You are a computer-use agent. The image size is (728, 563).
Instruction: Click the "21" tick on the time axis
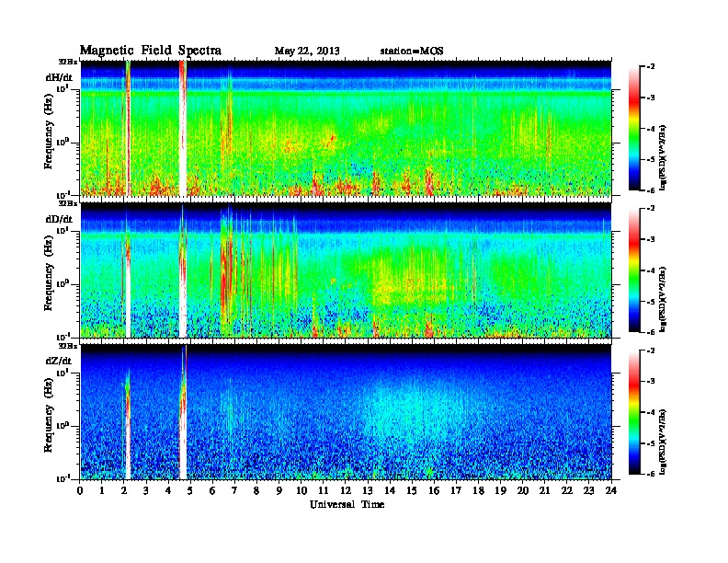tap(544, 491)
